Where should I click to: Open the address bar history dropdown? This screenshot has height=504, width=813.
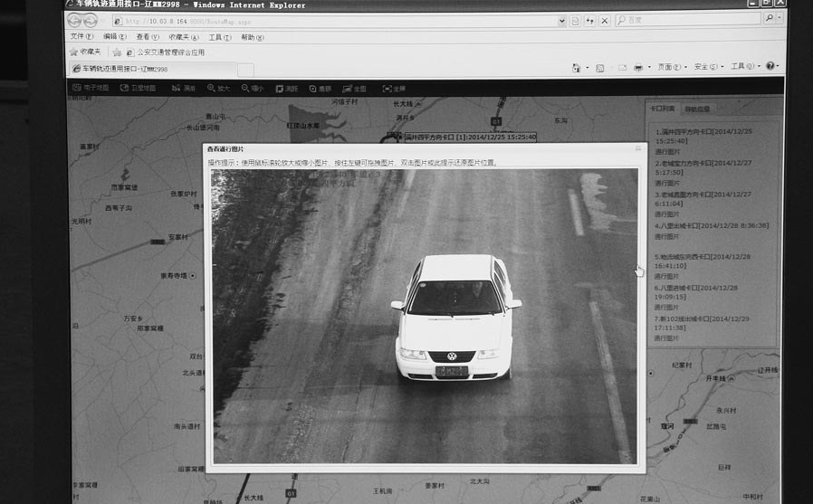pyautogui.click(x=561, y=21)
